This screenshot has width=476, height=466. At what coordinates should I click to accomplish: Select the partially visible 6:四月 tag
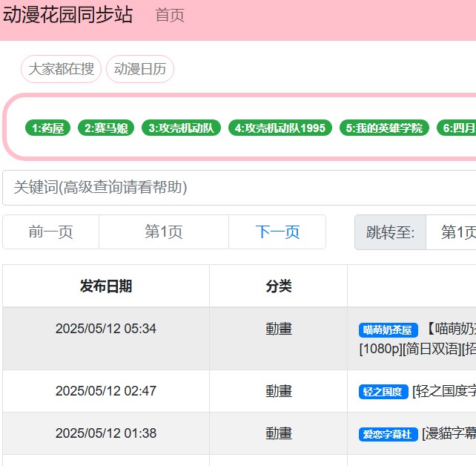pos(456,128)
